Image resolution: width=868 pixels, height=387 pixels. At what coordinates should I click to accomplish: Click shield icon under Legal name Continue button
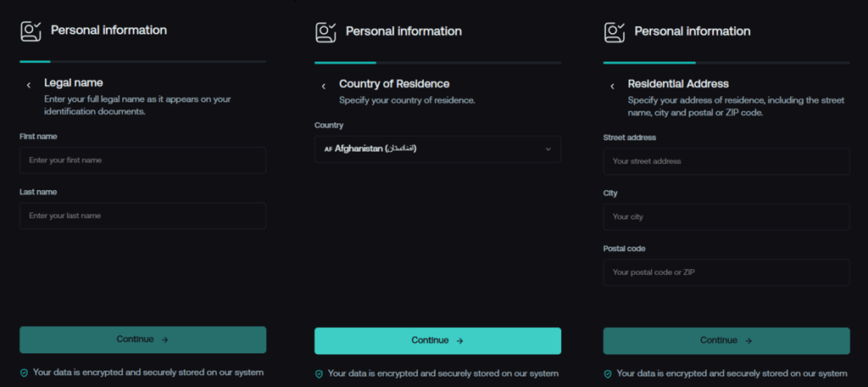tap(24, 373)
